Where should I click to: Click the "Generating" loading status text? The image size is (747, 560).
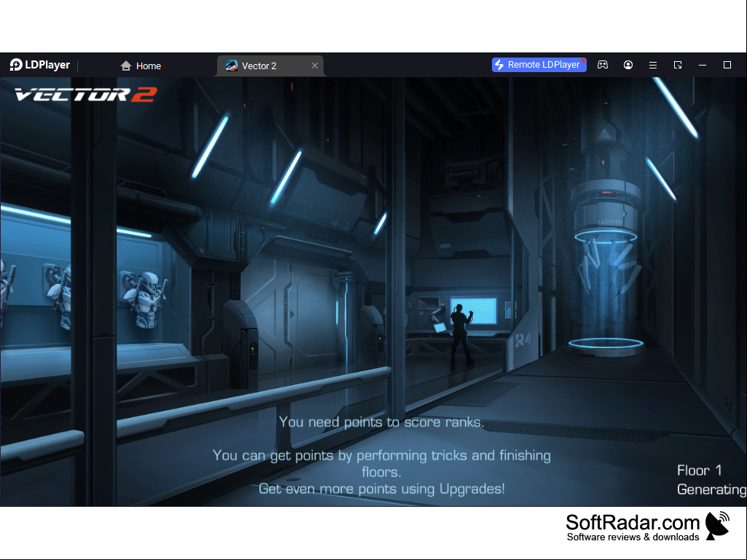[712, 489]
